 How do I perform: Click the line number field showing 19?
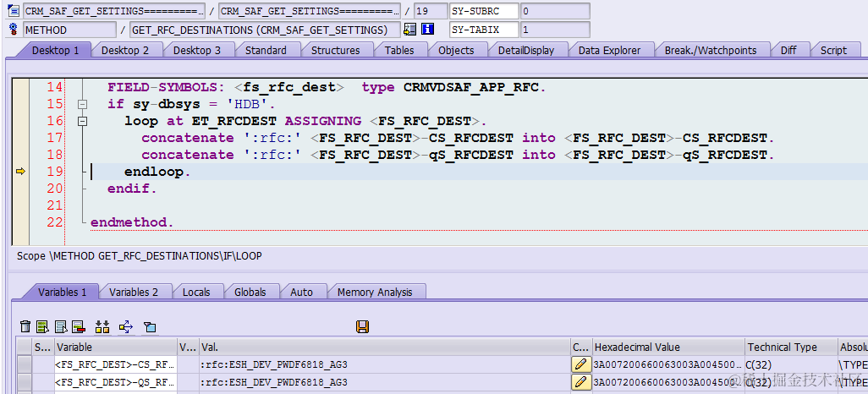431,11
